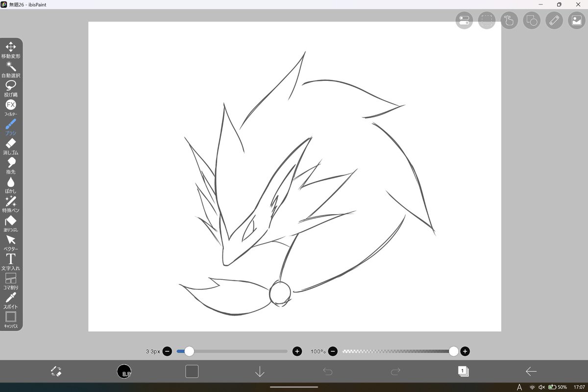Click the down arrow hide-toolbar button
The width and height of the screenshot is (588, 392).
[x=260, y=371]
